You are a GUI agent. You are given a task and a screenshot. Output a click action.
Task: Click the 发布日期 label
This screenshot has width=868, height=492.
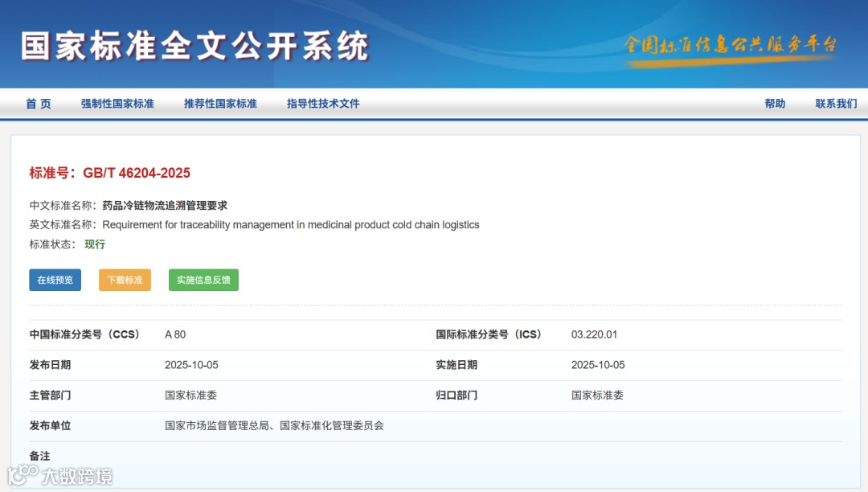[x=51, y=365]
